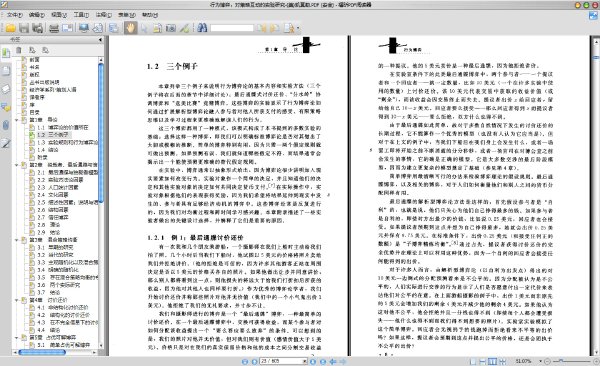Screen dimensions: 600x366
Task: Open the signatures pen sidebar tab
Action: [6, 144]
